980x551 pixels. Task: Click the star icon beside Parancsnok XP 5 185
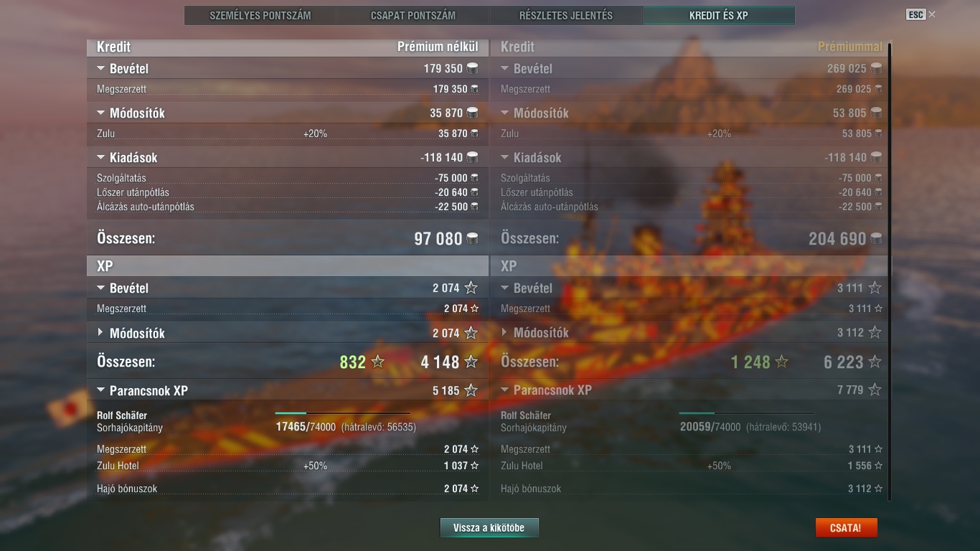[x=471, y=390]
